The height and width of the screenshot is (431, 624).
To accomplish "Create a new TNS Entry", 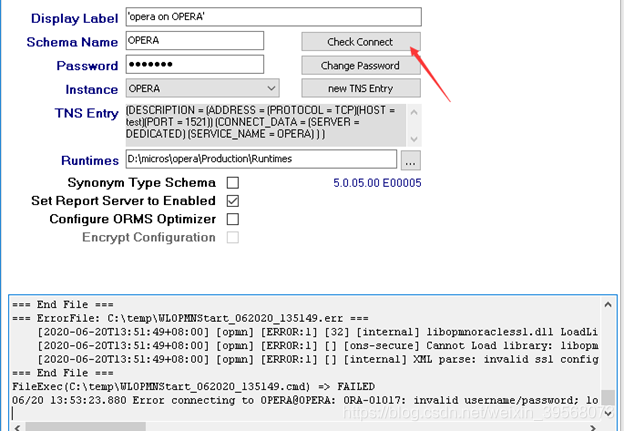I will tap(361, 88).
